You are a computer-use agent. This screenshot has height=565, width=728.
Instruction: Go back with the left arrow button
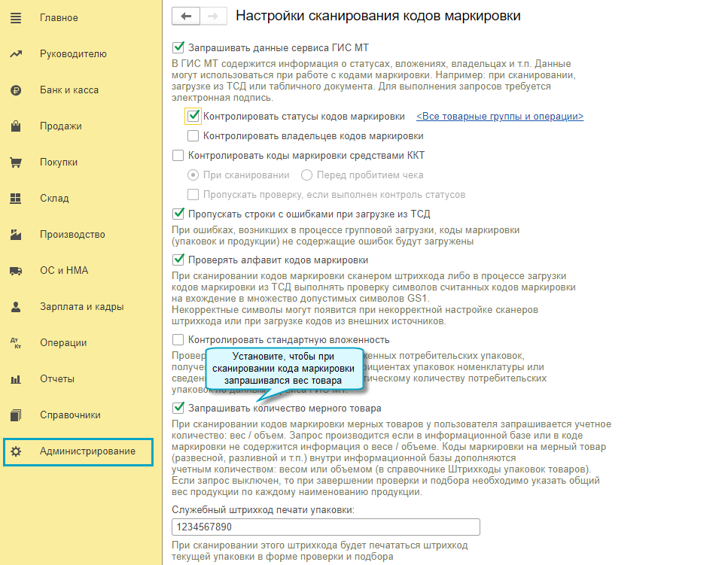186,17
